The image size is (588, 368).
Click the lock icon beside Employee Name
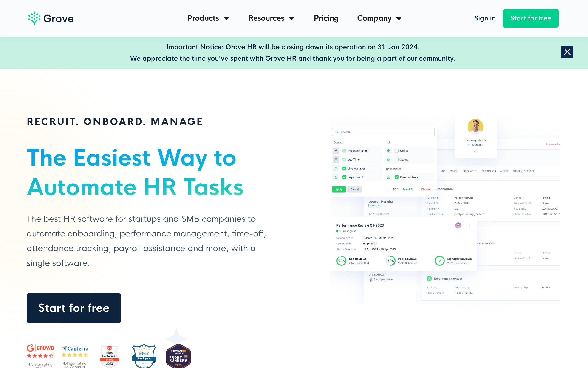tap(336, 151)
